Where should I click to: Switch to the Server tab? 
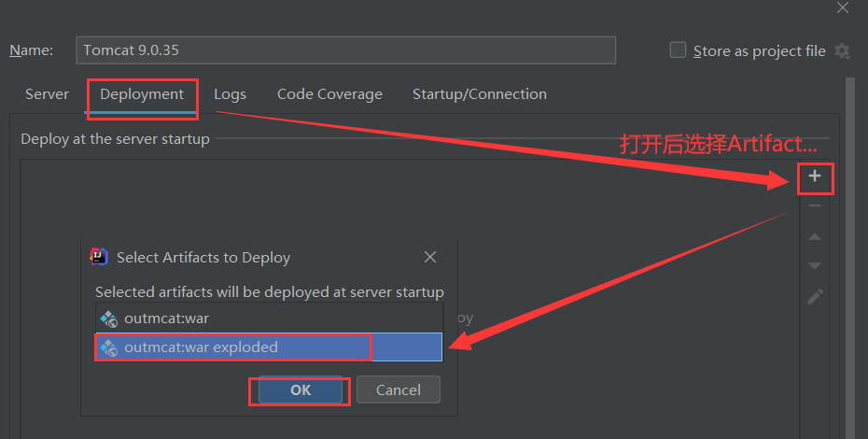click(47, 94)
